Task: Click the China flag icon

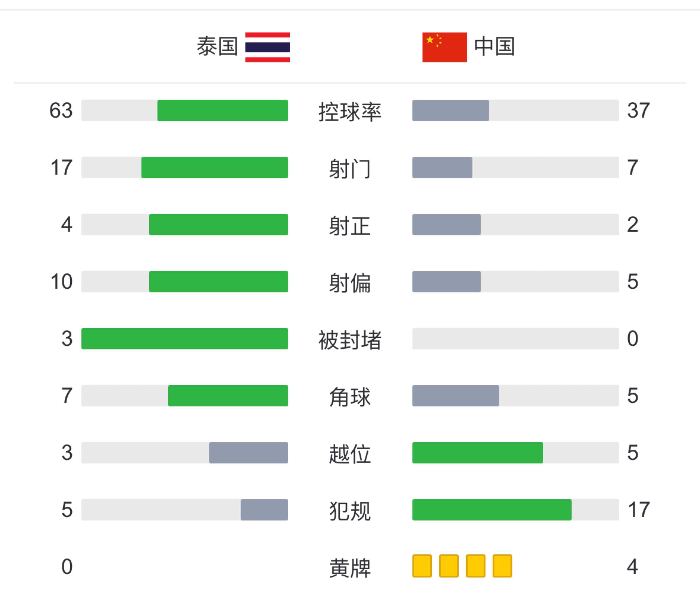Action: [444, 47]
